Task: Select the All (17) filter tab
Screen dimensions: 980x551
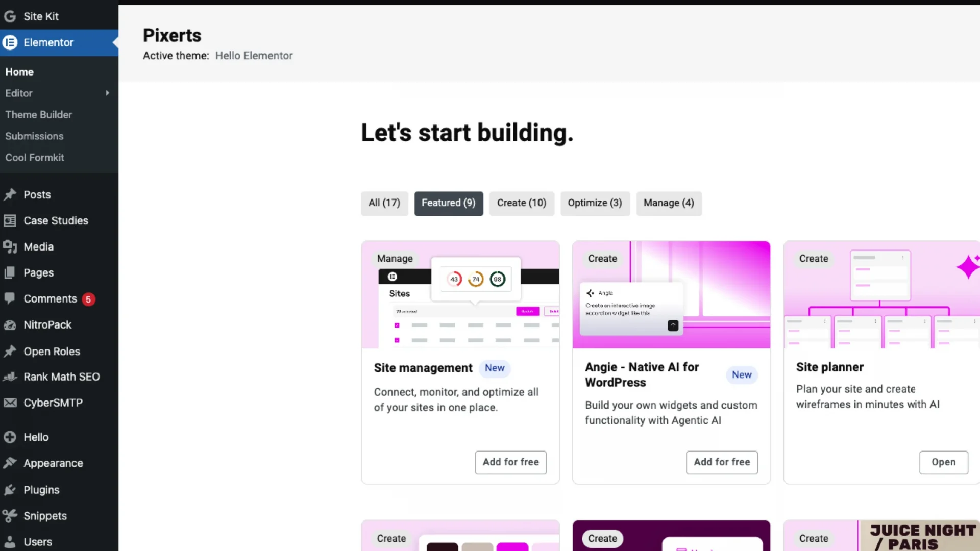Action: (x=384, y=203)
